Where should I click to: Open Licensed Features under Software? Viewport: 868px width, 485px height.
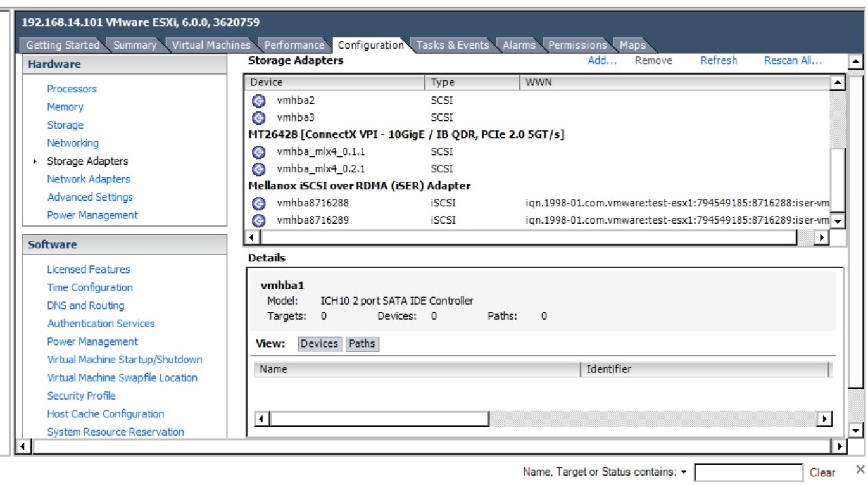(x=89, y=269)
